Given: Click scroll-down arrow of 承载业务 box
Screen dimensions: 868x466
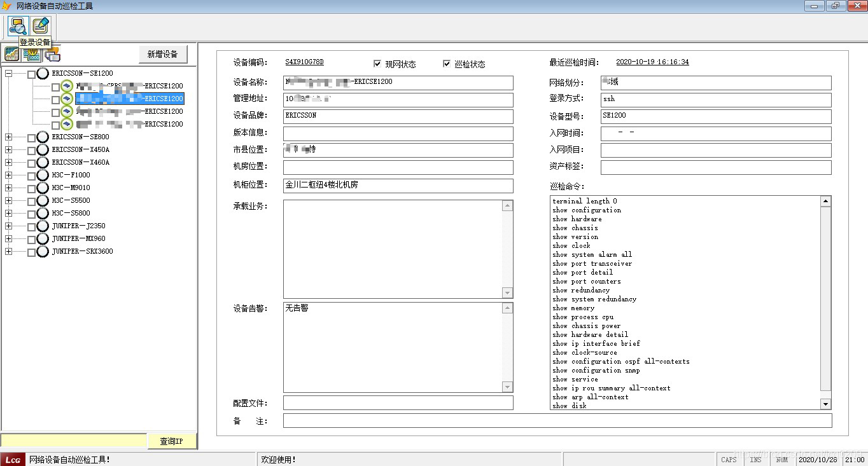Looking at the screenshot, I should click(507, 293).
